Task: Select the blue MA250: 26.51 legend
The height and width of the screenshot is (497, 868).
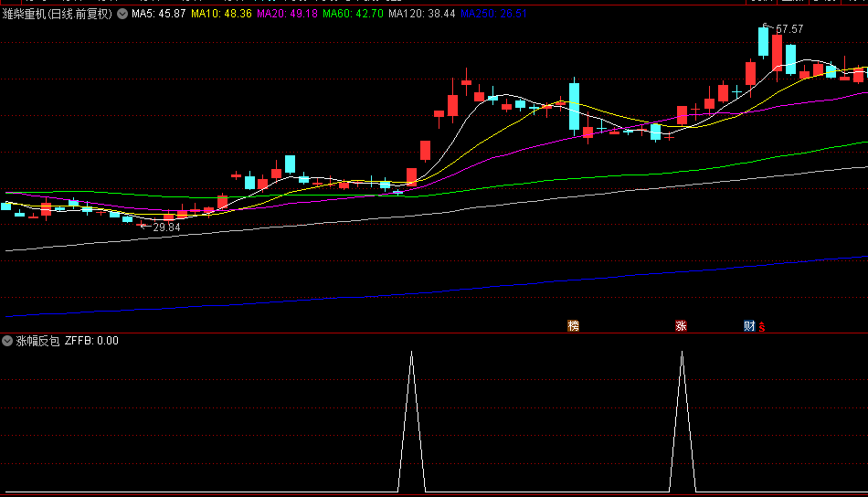Action: (x=493, y=14)
